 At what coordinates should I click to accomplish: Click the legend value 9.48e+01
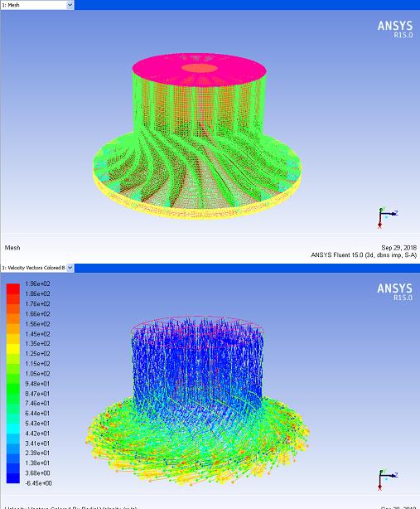[37, 384]
